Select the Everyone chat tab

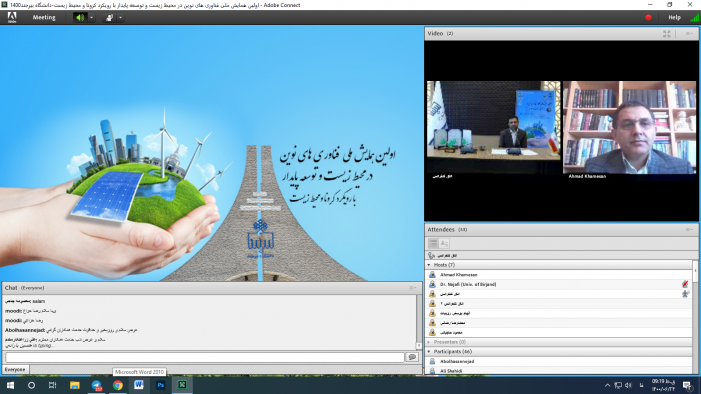click(15, 369)
